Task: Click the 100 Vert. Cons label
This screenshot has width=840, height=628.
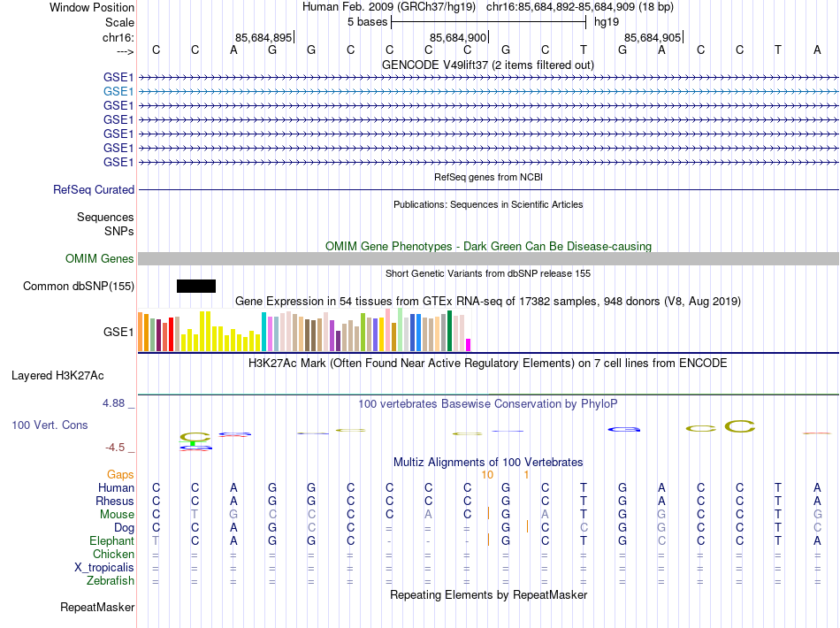Action: coord(50,425)
